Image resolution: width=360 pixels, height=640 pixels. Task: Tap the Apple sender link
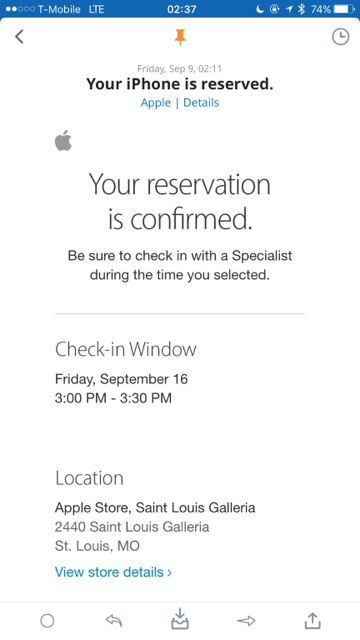[156, 102]
